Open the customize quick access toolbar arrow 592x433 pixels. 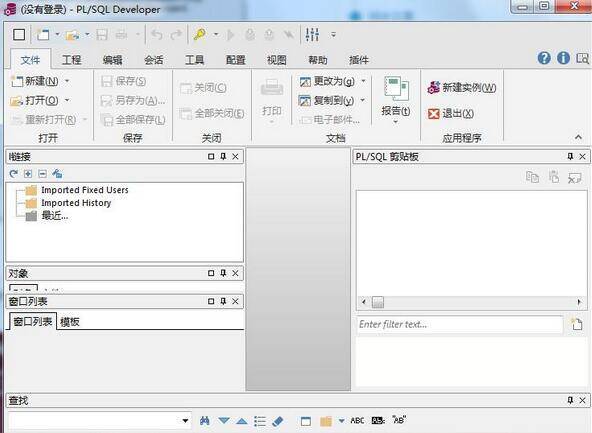point(333,35)
